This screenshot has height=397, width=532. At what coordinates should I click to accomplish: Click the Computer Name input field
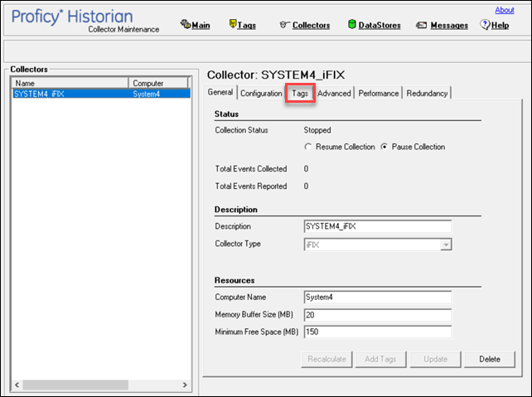click(x=378, y=298)
